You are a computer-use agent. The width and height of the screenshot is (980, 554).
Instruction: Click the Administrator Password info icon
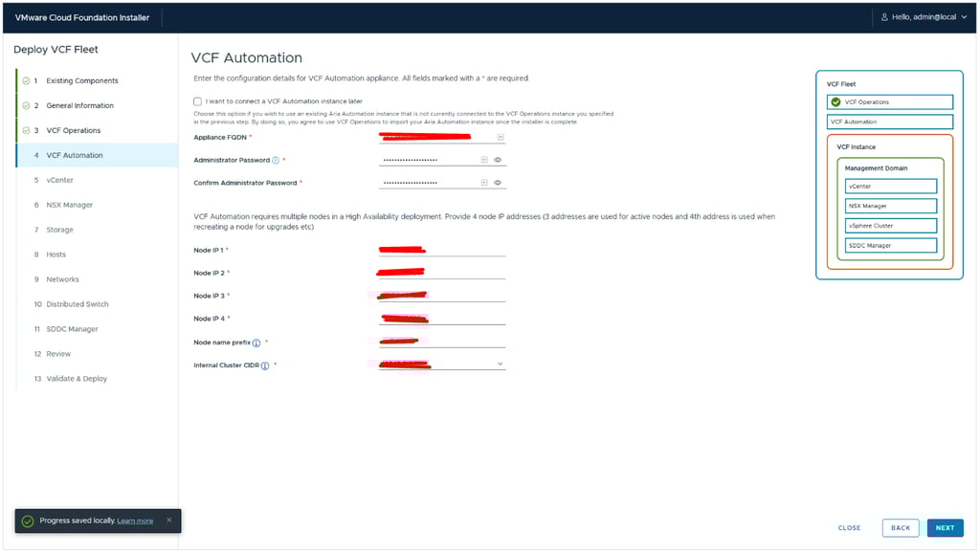(x=276, y=161)
